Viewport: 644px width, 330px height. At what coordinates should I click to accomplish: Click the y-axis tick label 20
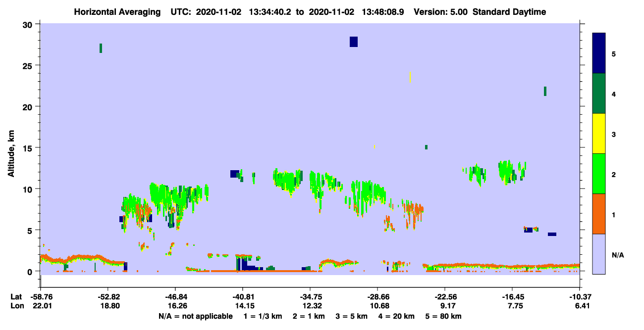tap(29, 106)
